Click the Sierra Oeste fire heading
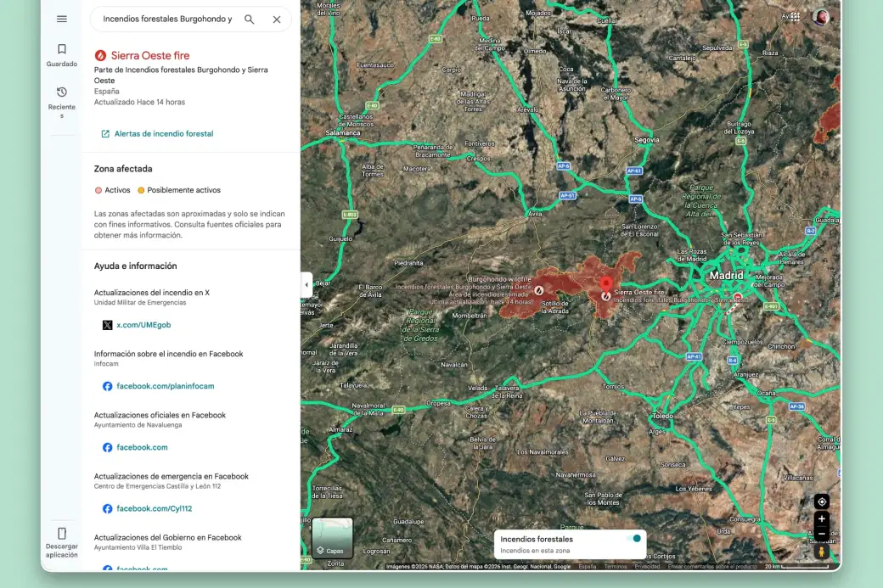This screenshot has width=883, height=588. [x=149, y=55]
